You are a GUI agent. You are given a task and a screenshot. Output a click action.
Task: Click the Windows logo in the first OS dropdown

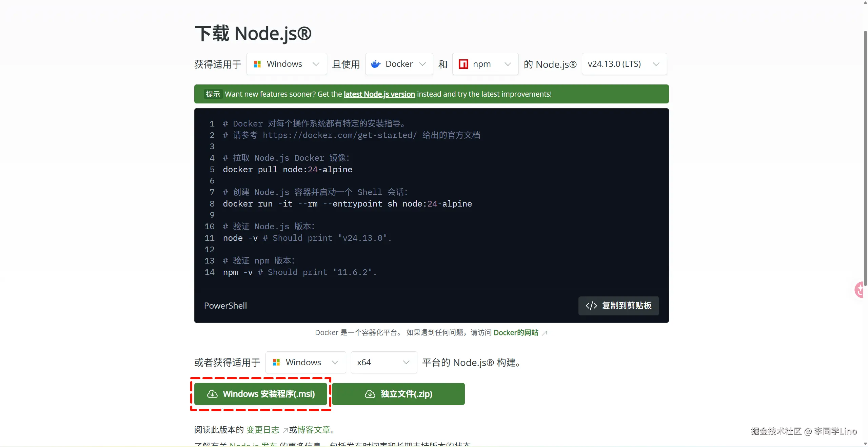[257, 64]
